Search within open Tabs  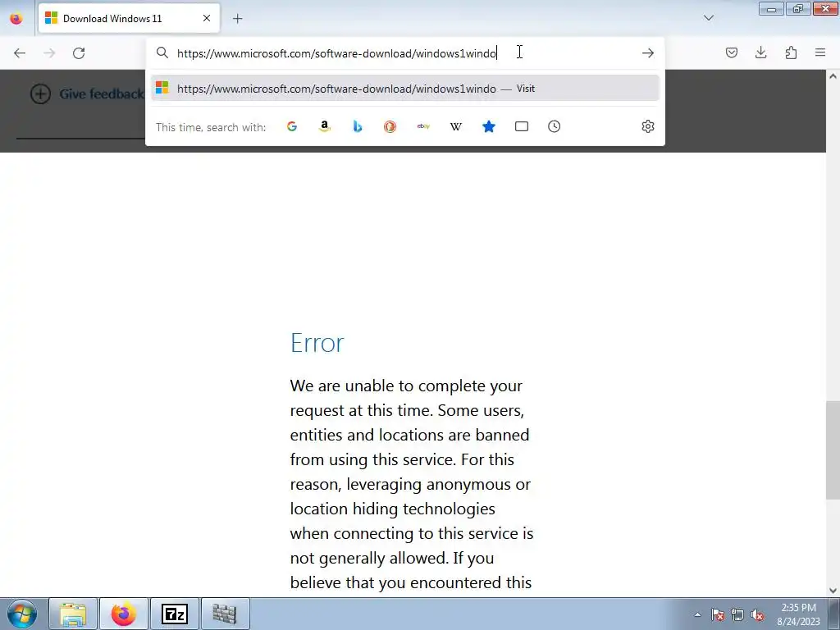coord(521,126)
